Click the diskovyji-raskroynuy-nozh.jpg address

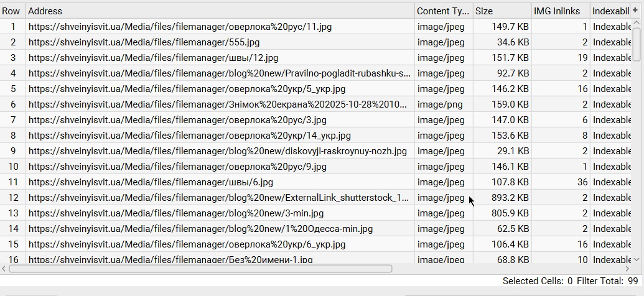coord(217,151)
